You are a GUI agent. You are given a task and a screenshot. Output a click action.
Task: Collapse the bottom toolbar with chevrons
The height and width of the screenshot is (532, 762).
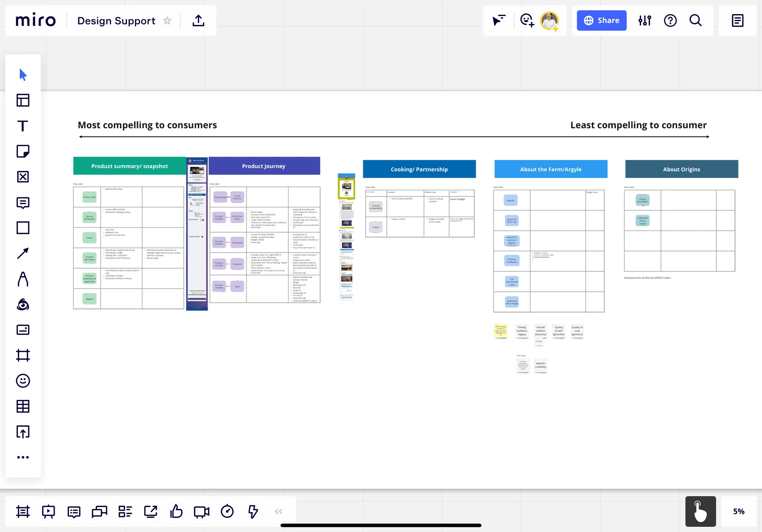278,512
